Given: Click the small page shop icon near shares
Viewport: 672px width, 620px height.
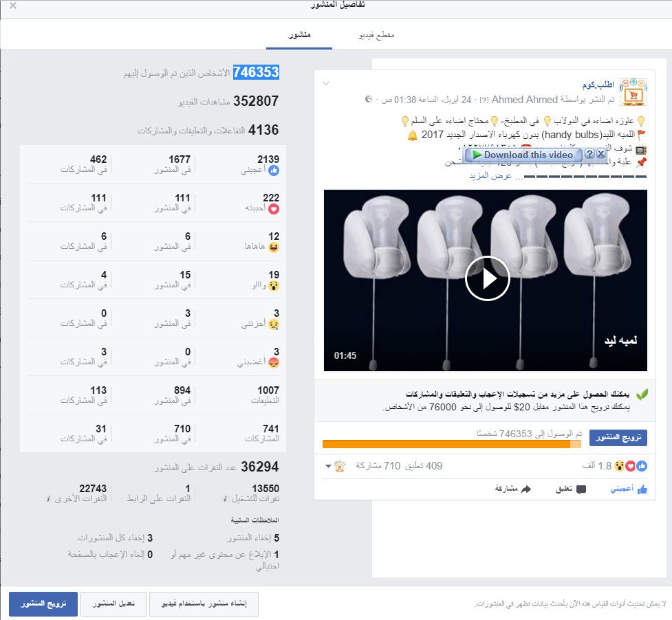Looking at the screenshot, I should click(x=339, y=466).
